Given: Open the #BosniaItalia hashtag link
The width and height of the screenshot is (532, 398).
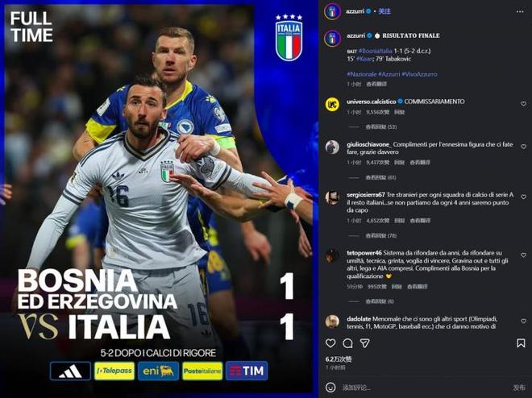Looking at the screenshot, I should click(x=376, y=52).
